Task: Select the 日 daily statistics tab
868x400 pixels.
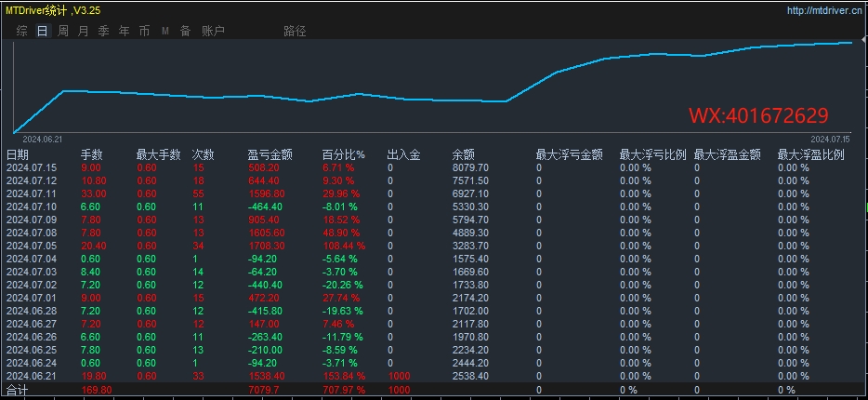Action: click(x=42, y=31)
